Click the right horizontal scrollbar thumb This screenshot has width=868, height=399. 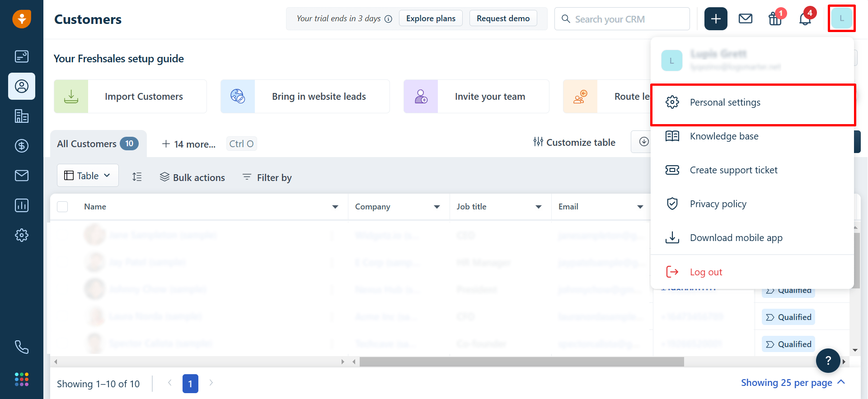[522, 362]
